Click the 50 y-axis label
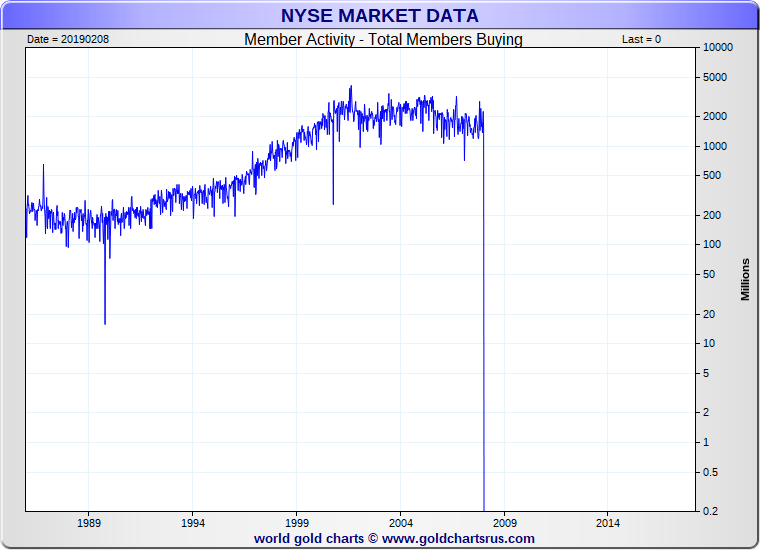This screenshot has width=760, height=550. point(709,274)
